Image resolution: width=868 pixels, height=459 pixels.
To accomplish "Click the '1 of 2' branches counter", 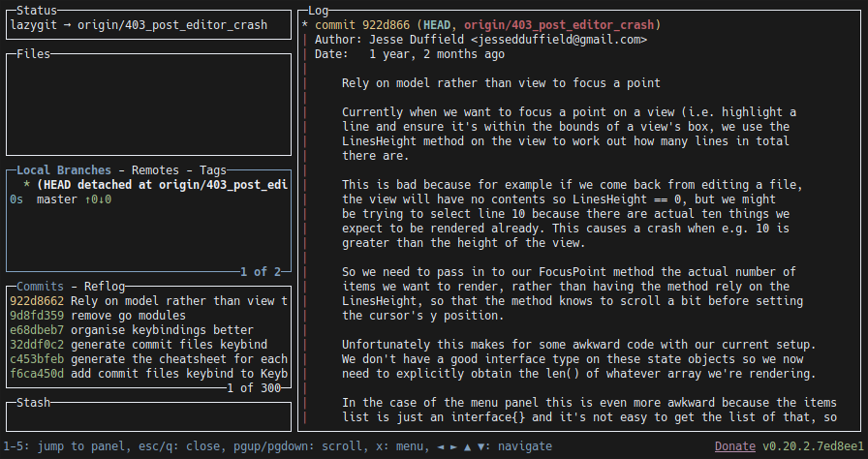I will (261, 271).
